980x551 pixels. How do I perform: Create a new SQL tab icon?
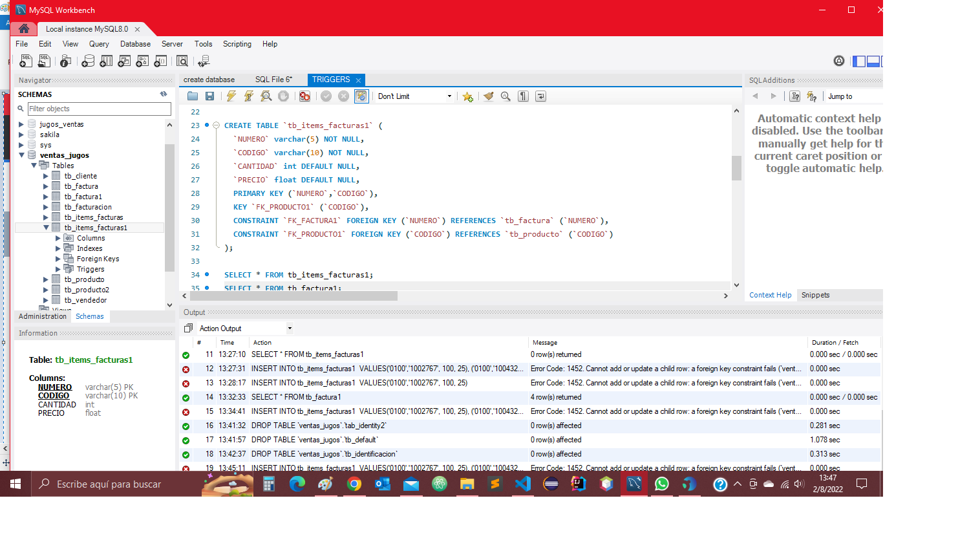[x=26, y=61]
